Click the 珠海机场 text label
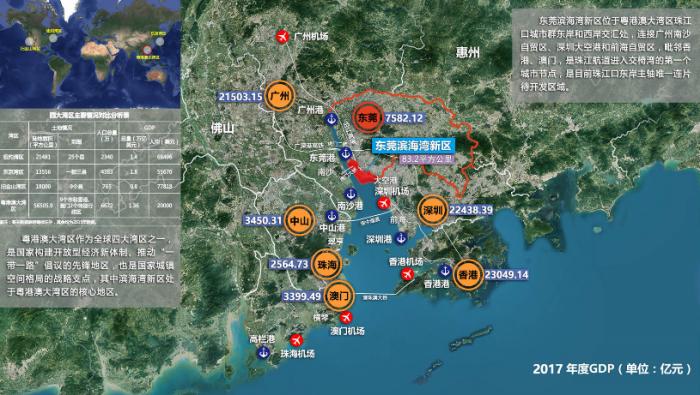This screenshot has width=700, height=395. tap(297, 353)
